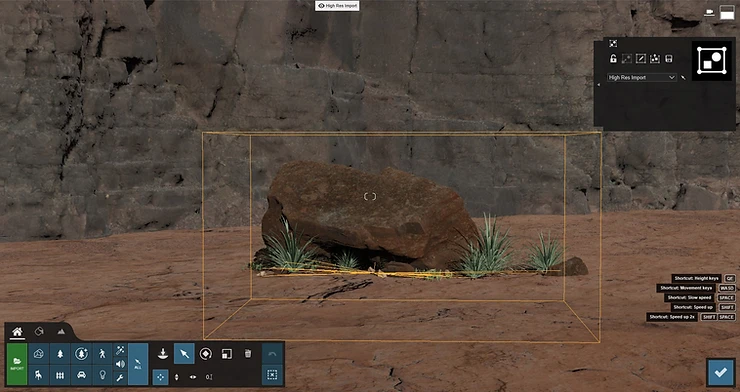Select the Nature single tree category
The height and width of the screenshot is (392, 740).
60,353
